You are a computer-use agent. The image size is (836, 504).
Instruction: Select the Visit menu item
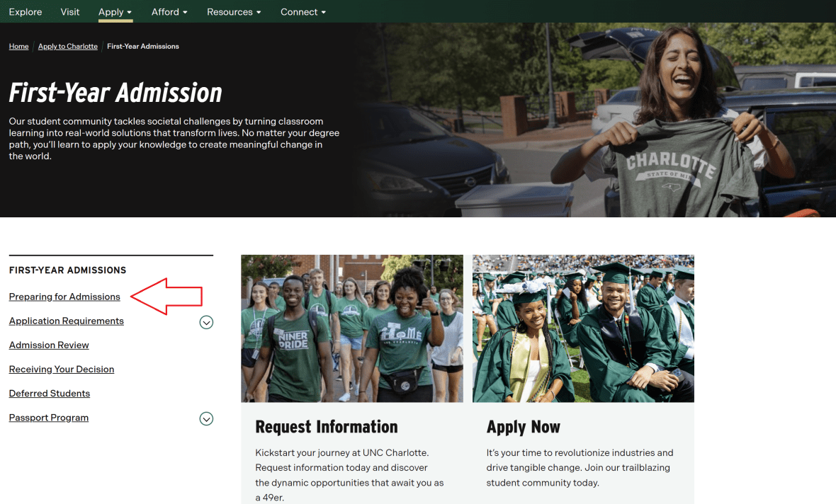[70, 12]
